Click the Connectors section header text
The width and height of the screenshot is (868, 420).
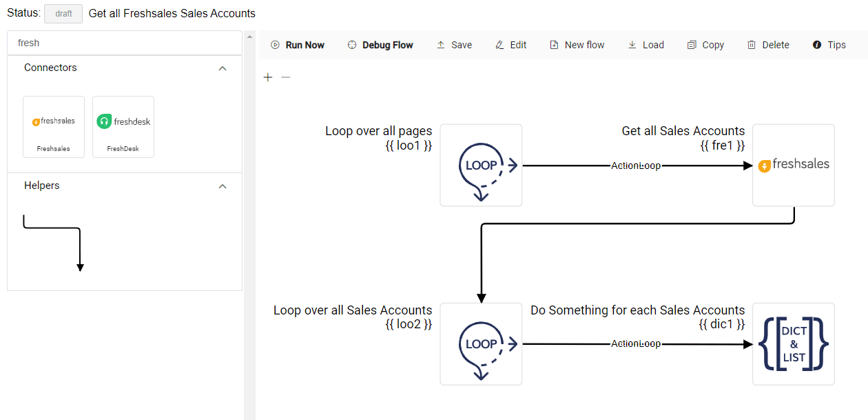[50, 68]
